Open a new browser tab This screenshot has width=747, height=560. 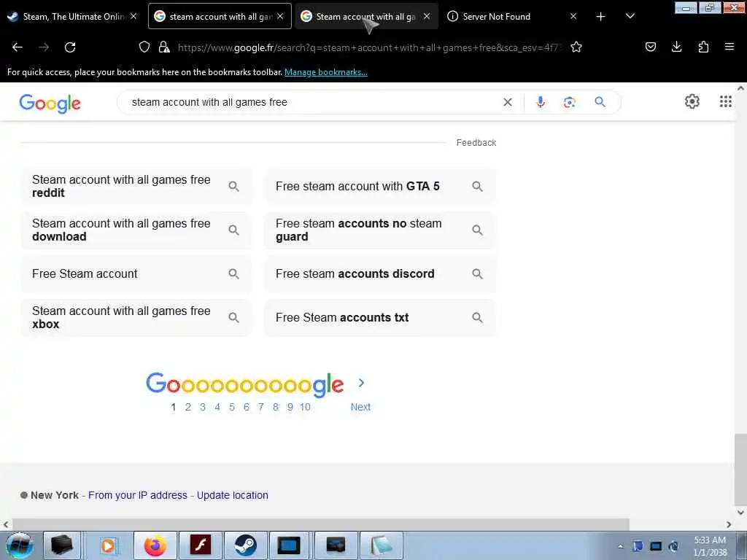pos(601,17)
